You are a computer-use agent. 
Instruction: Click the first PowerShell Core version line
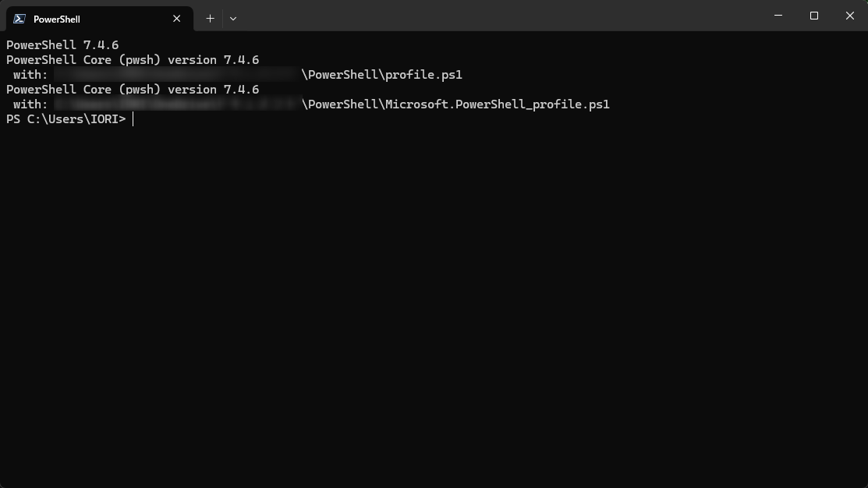point(133,60)
